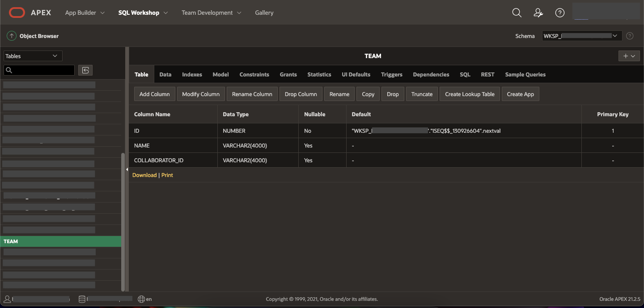644x308 pixels.
Task: Click the Drop table button
Action: pos(393,94)
